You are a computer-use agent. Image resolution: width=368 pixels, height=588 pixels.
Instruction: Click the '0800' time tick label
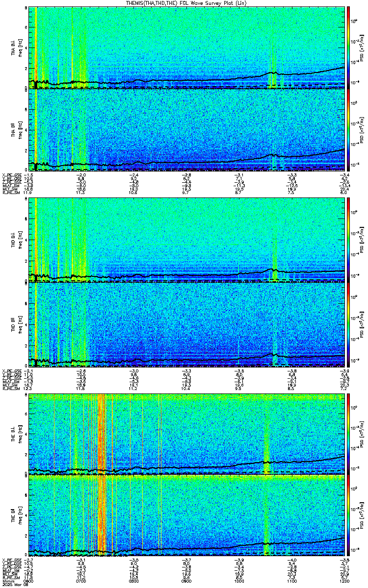[x=133, y=581]
